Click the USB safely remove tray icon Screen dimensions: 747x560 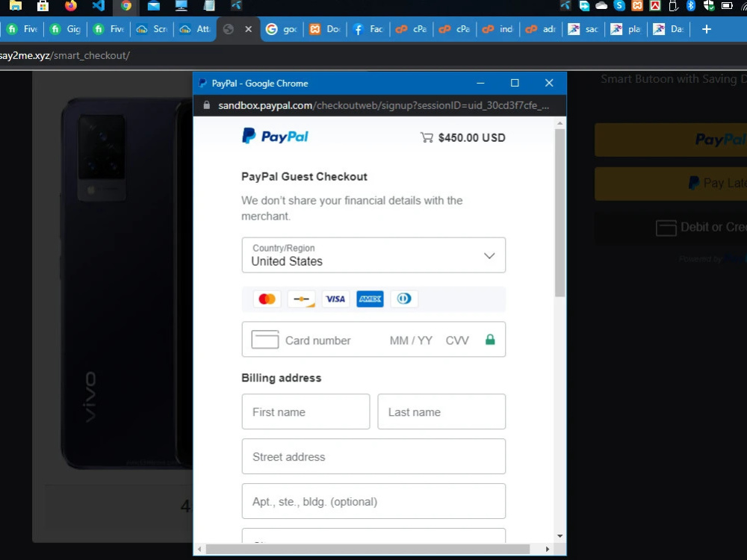coord(673,5)
